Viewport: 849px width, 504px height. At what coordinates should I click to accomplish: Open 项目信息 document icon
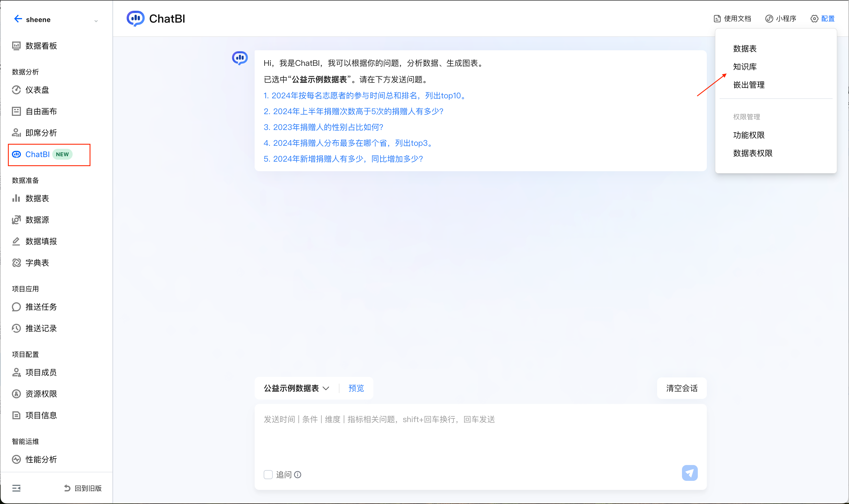(16, 415)
